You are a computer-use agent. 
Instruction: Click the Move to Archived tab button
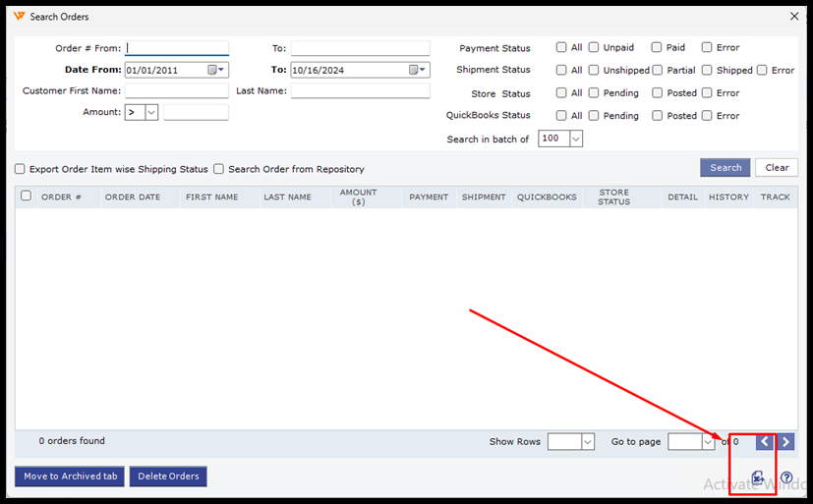tap(70, 476)
